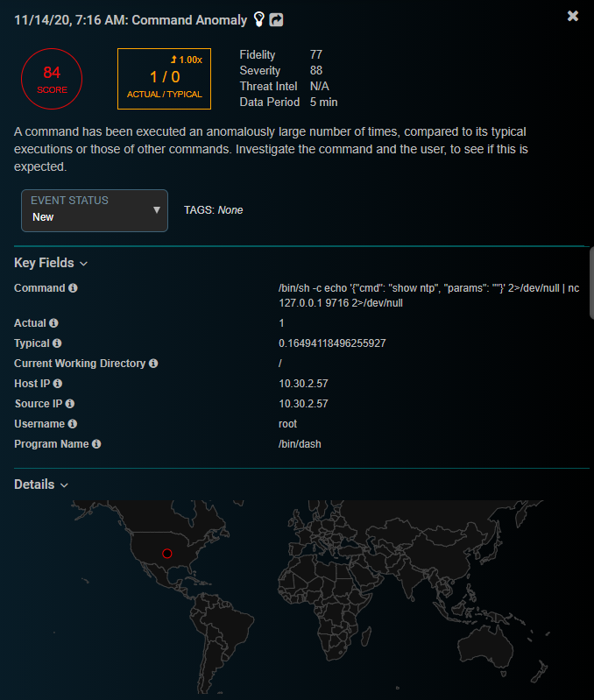Click the red 84 score circle
The width and height of the screenshot is (594, 700).
click(x=52, y=79)
